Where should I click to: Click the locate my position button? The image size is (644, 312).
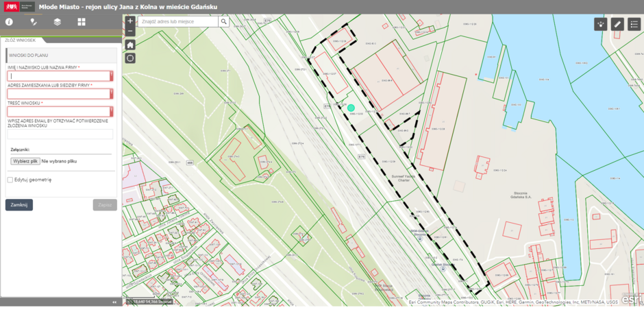130,58
